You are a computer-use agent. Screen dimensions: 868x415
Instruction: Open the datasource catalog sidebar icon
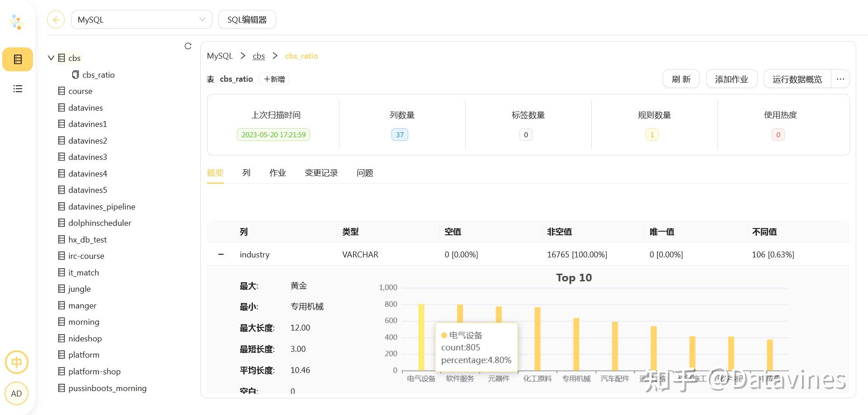[18, 59]
